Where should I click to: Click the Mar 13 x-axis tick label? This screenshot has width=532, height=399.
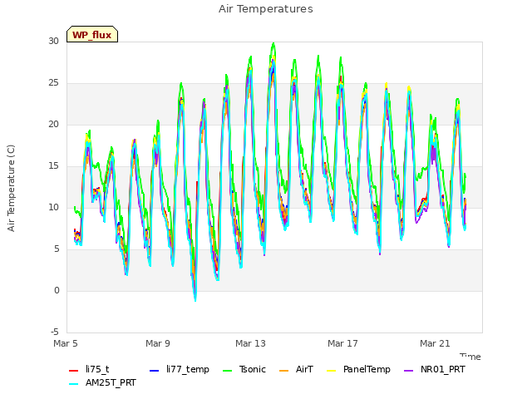pyautogui.click(x=250, y=343)
